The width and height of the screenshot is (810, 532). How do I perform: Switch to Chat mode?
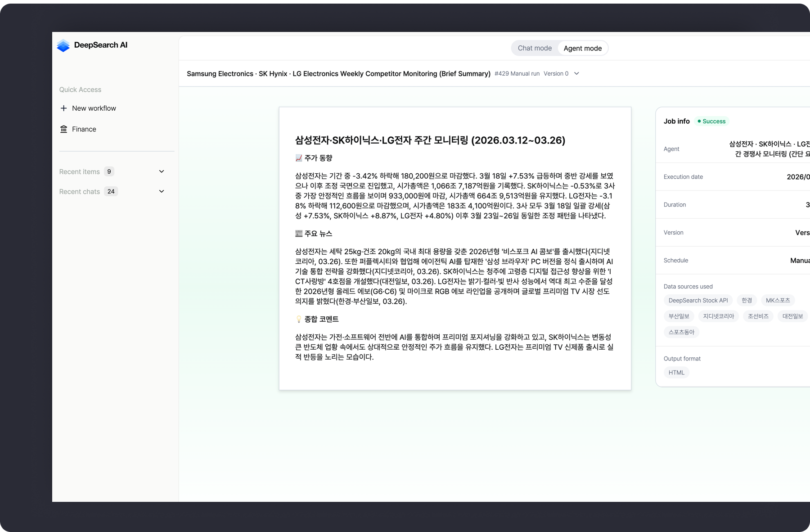(535, 48)
